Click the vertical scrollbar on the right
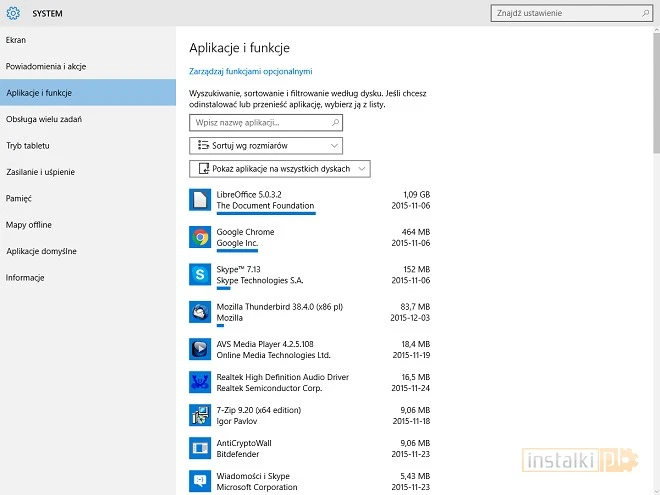This screenshot has width=660, height=495. click(655, 100)
